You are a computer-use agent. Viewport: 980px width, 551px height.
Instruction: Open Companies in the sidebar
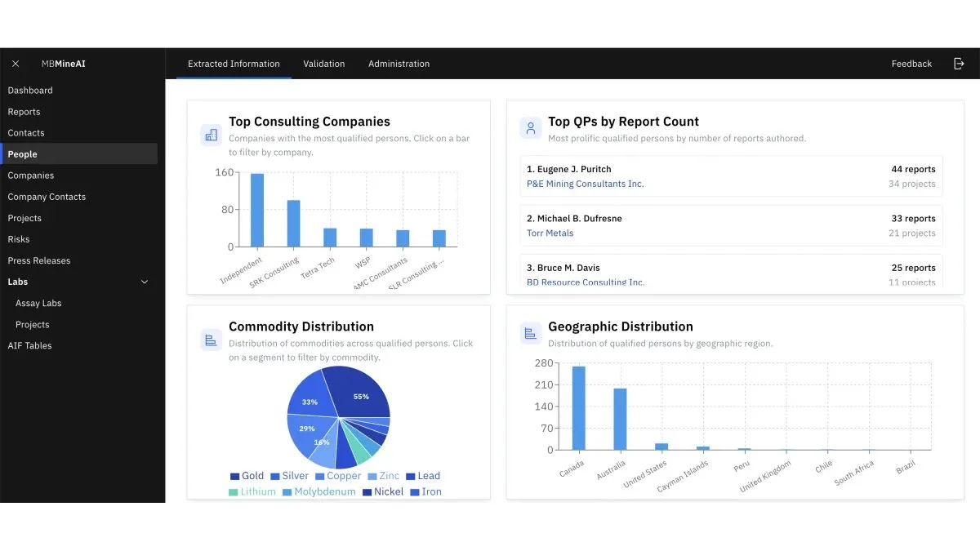point(79,176)
